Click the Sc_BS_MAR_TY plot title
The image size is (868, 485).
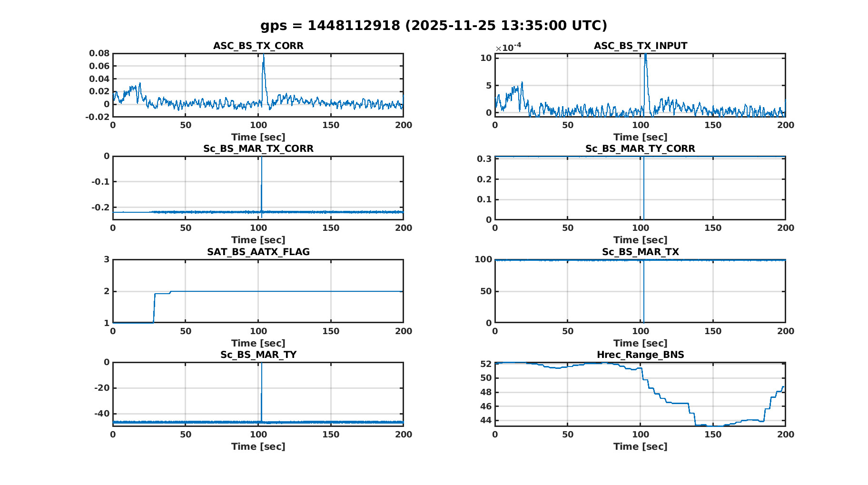258,355
